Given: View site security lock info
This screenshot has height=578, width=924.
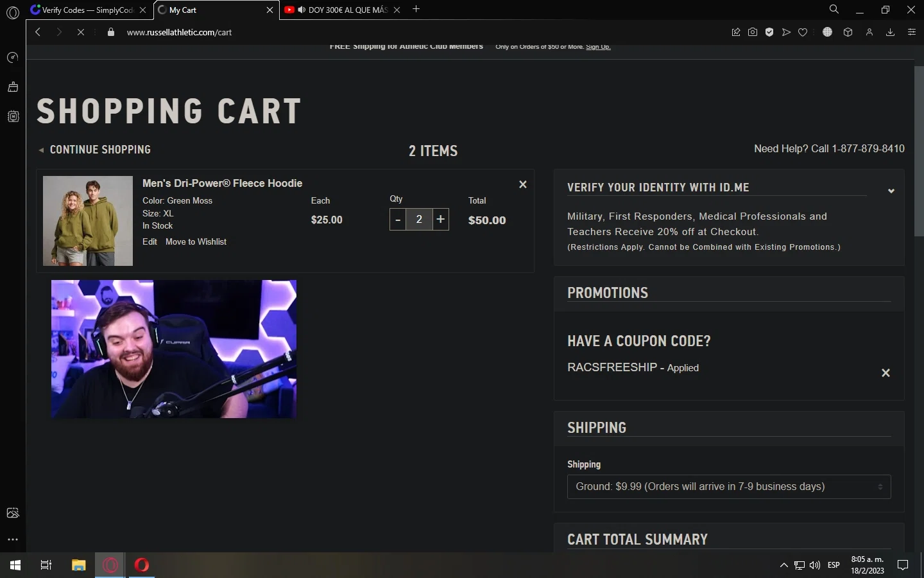Looking at the screenshot, I should coord(110,32).
